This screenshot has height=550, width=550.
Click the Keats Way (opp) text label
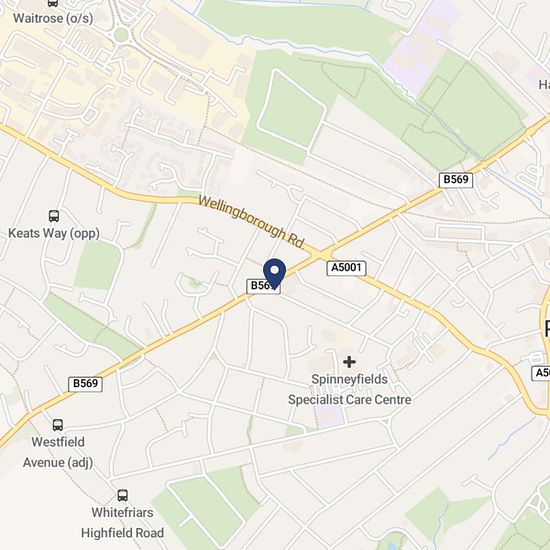(54, 233)
